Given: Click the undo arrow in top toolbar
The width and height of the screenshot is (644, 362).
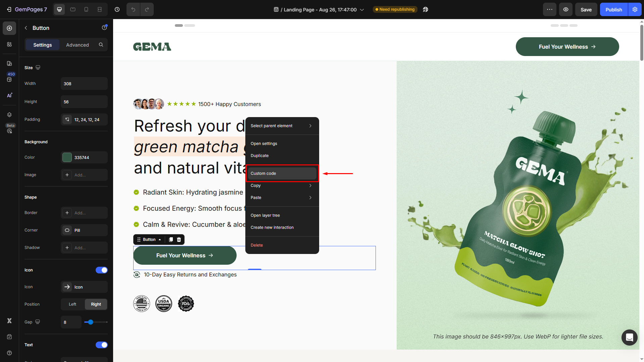Looking at the screenshot, I should click(133, 9).
